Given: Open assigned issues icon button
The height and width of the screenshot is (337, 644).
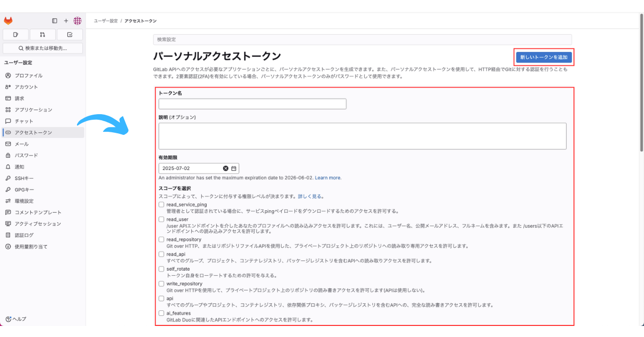Looking at the screenshot, I should [x=16, y=35].
